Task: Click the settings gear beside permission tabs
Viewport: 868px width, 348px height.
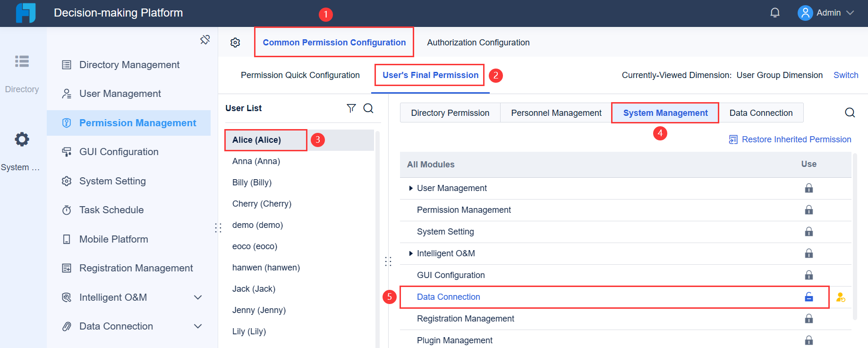Action: 235,43
